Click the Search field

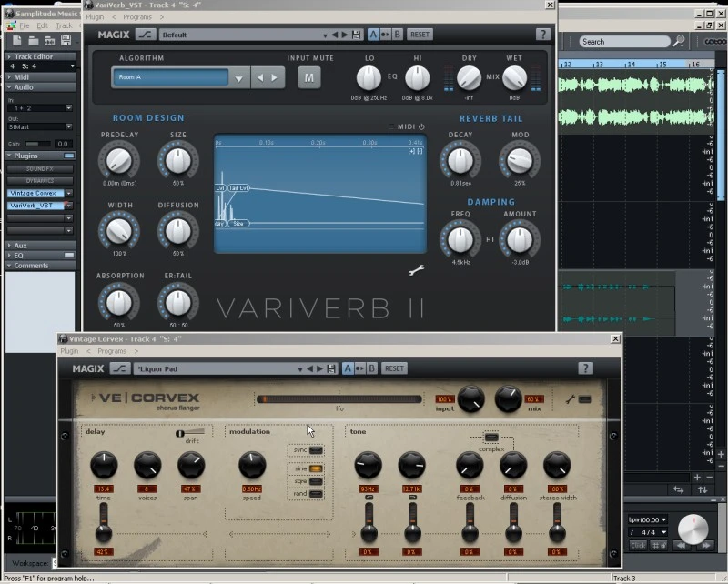point(624,42)
